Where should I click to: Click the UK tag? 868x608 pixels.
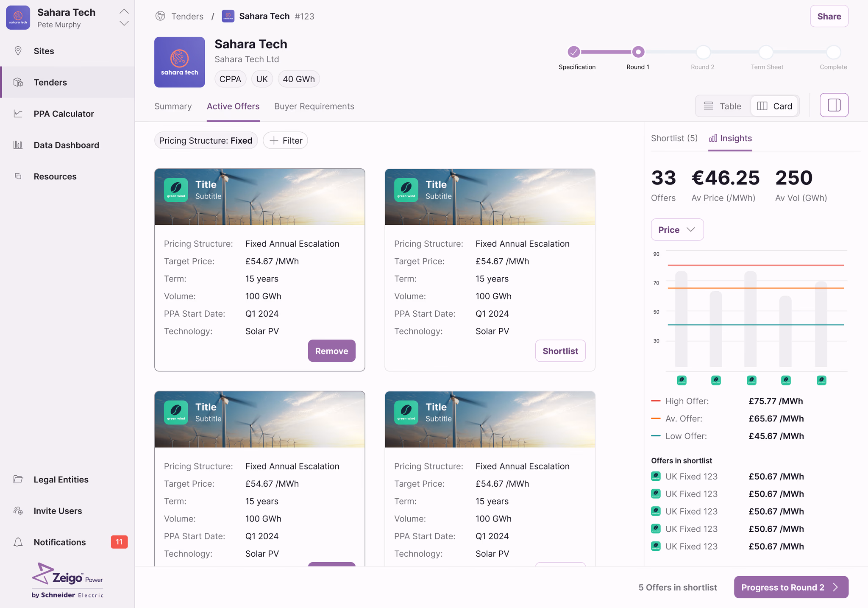coord(262,79)
